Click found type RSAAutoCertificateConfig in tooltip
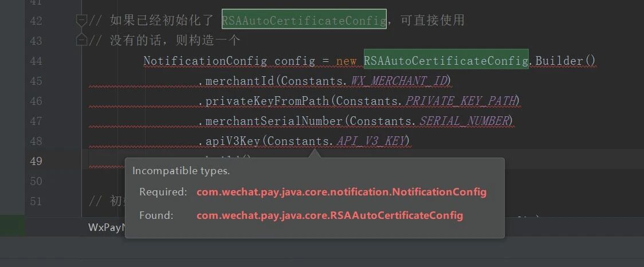The width and height of the screenshot is (644, 267). pyautogui.click(x=330, y=215)
